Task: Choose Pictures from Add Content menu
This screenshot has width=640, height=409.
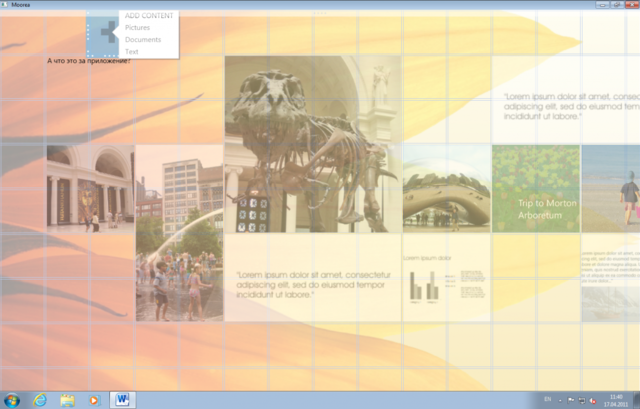Action: (137, 28)
